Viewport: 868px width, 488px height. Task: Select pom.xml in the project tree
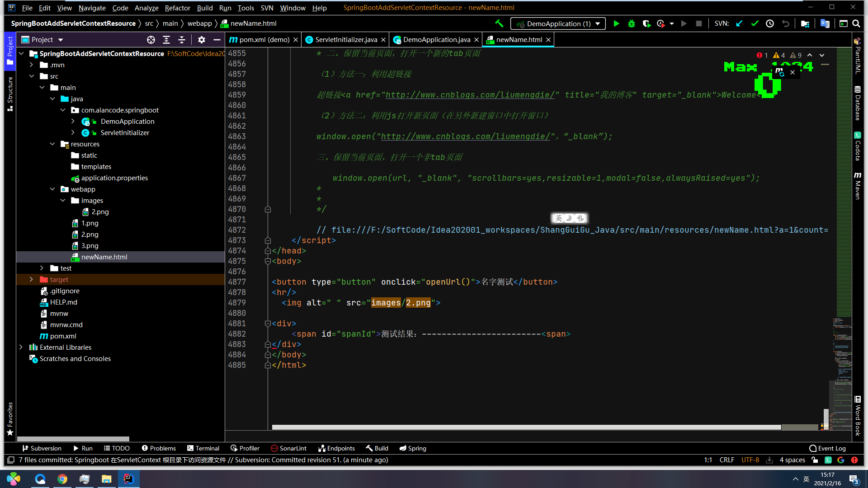point(63,336)
